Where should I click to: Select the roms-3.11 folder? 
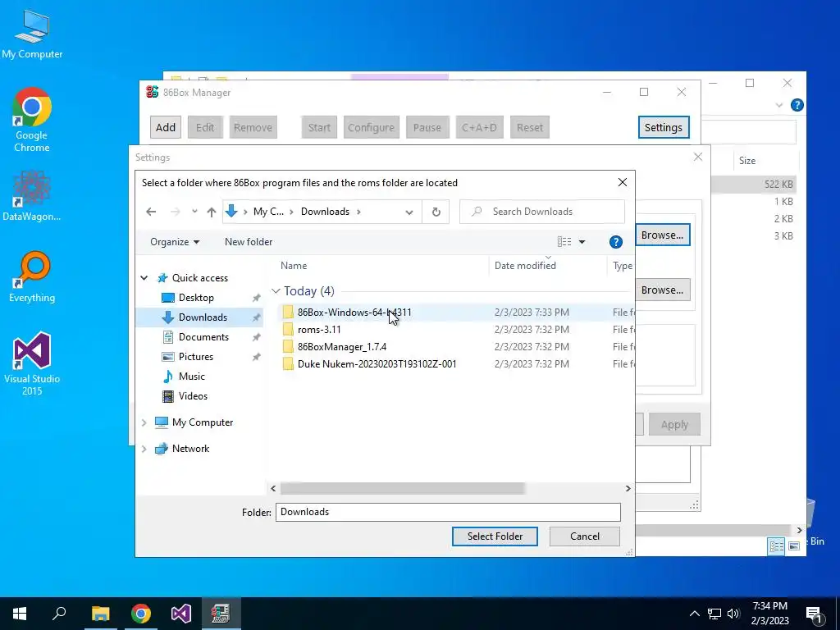coord(319,330)
